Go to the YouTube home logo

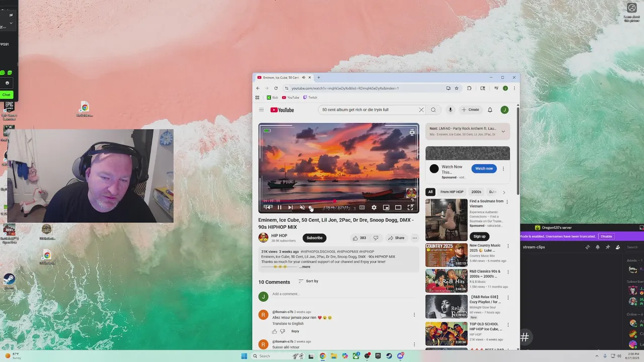click(x=282, y=110)
